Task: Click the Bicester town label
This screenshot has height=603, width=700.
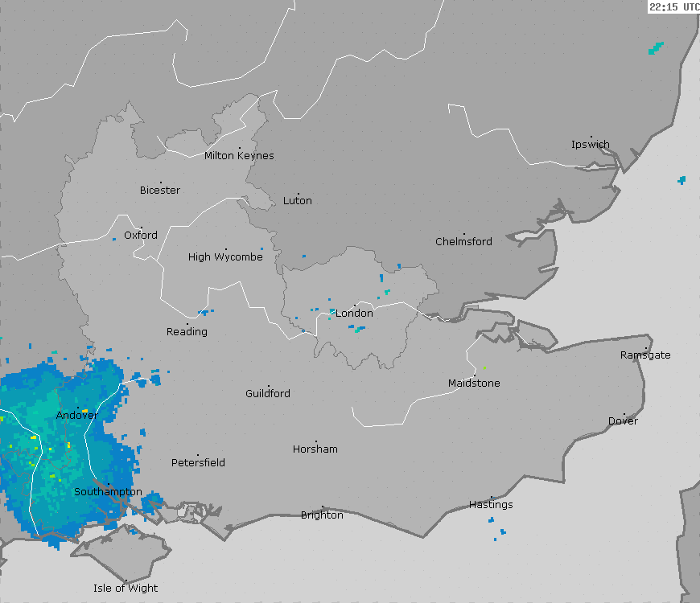Action: coord(160,191)
